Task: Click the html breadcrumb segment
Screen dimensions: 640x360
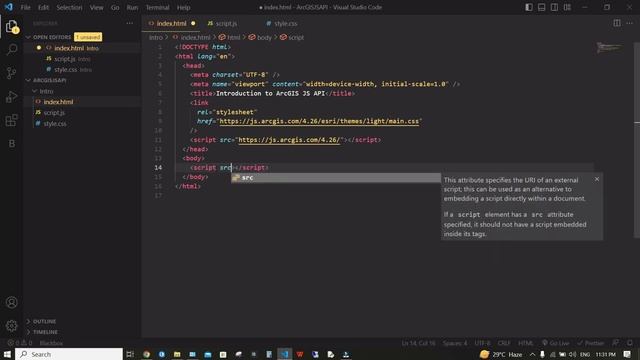Action: tap(229, 38)
